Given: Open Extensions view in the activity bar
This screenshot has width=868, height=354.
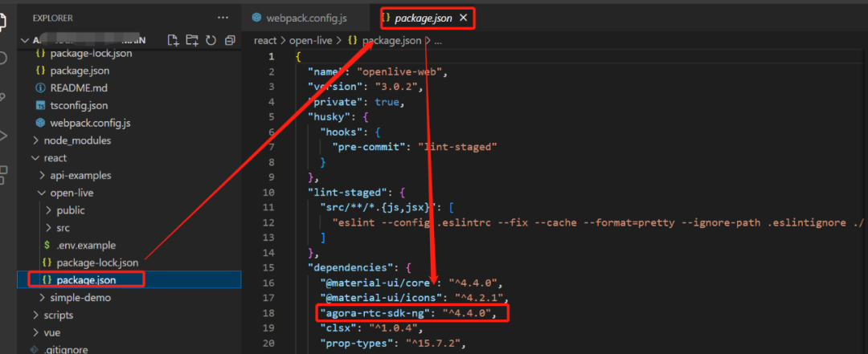Looking at the screenshot, I should click(2, 174).
